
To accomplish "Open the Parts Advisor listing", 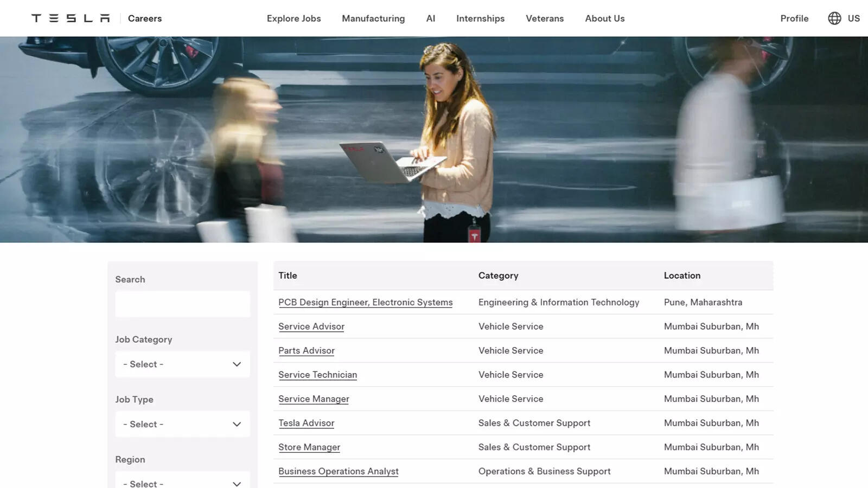I will click(307, 351).
